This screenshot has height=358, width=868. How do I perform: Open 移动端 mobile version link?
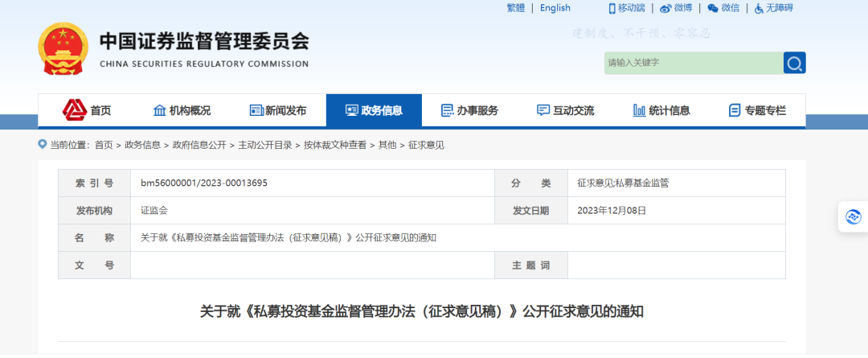626,8
